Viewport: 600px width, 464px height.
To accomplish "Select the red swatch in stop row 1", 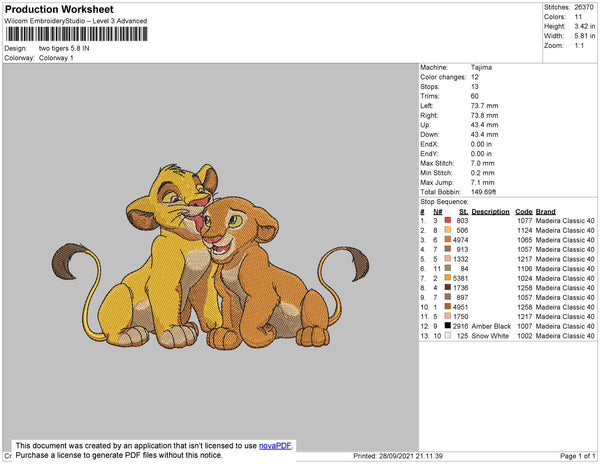I will (447, 220).
